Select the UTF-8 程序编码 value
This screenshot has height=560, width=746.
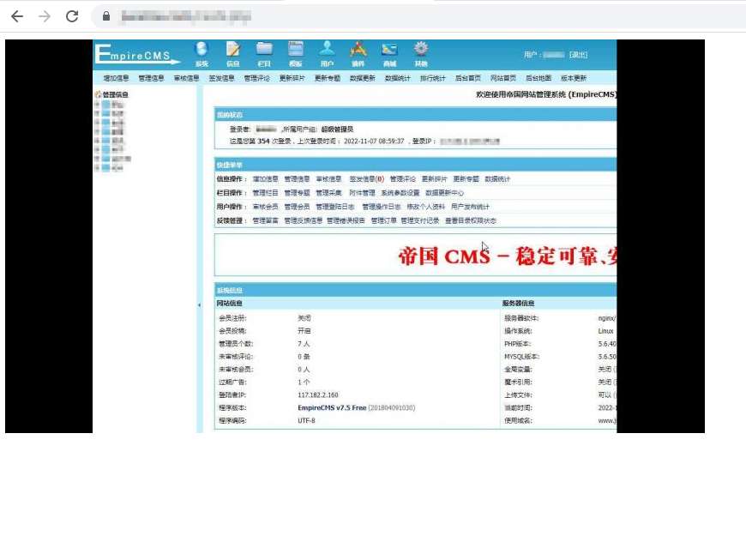(x=306, y=420)
